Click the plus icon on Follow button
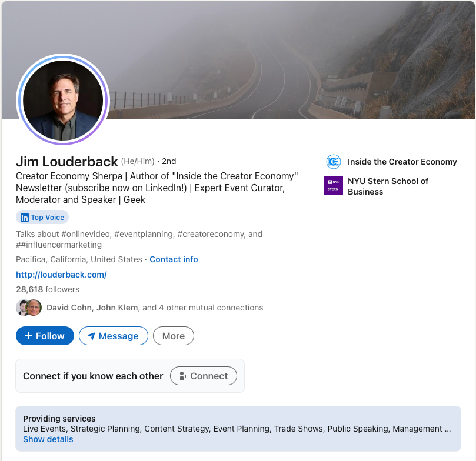Screen dimensions: 476x461 (x=28, y=336)
